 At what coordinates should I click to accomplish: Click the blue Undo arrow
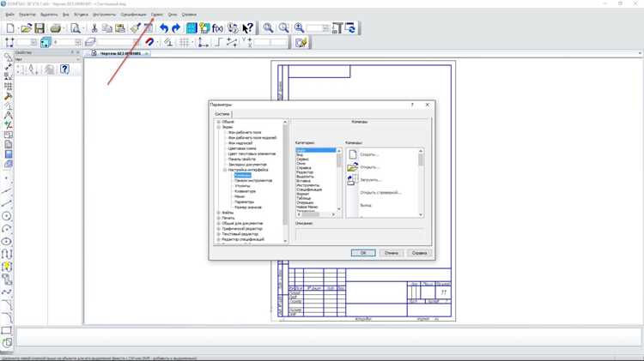coord(164,28)
